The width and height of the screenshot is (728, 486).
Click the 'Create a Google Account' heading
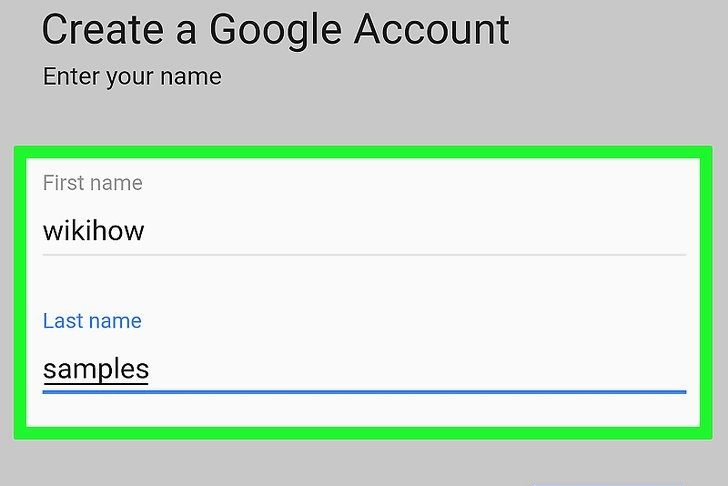(275, 30)
